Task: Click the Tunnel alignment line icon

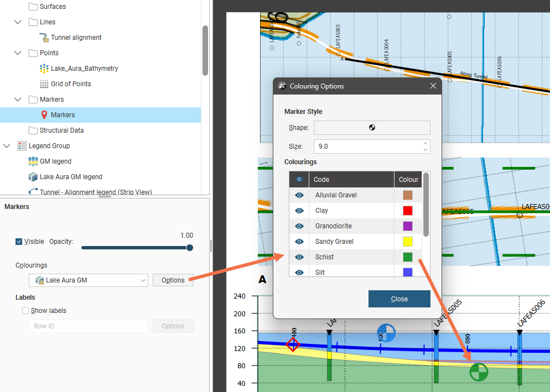Action: [x=44, y=38]
